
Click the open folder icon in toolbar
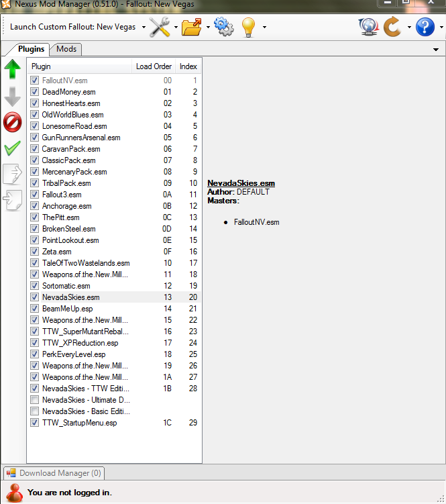[x=192, y=27]
